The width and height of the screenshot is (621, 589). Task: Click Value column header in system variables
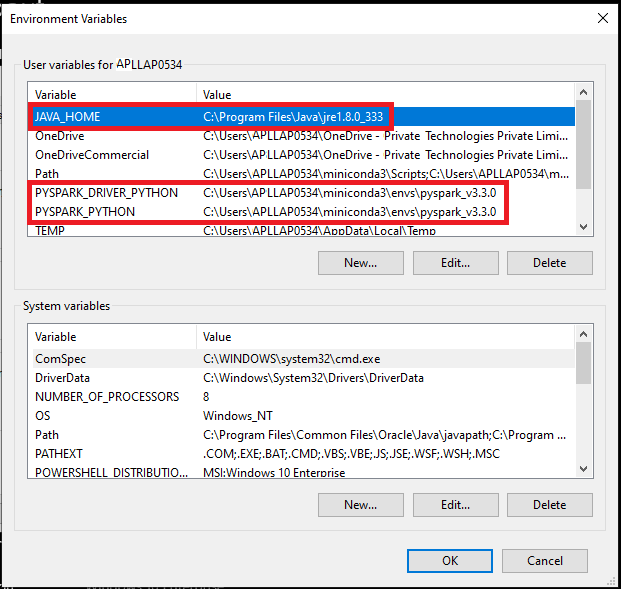[385, 337]
